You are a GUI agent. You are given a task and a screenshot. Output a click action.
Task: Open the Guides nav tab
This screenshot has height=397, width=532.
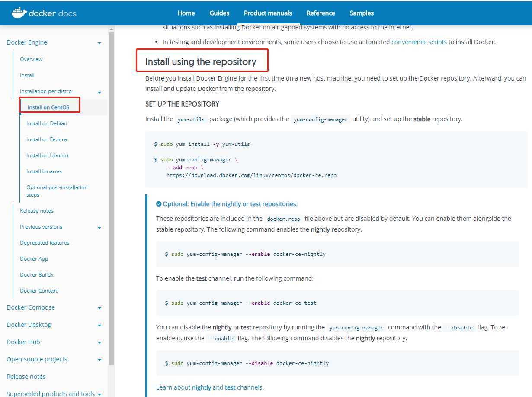(219, 13)
